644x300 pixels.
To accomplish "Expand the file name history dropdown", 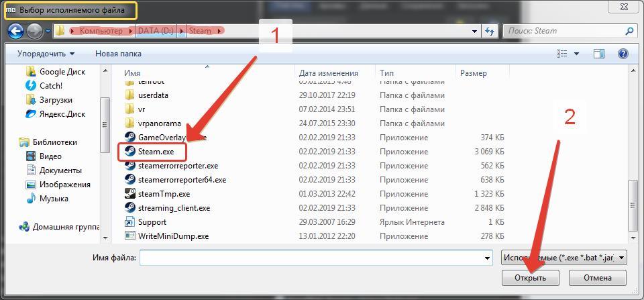I will coord(487,258).
